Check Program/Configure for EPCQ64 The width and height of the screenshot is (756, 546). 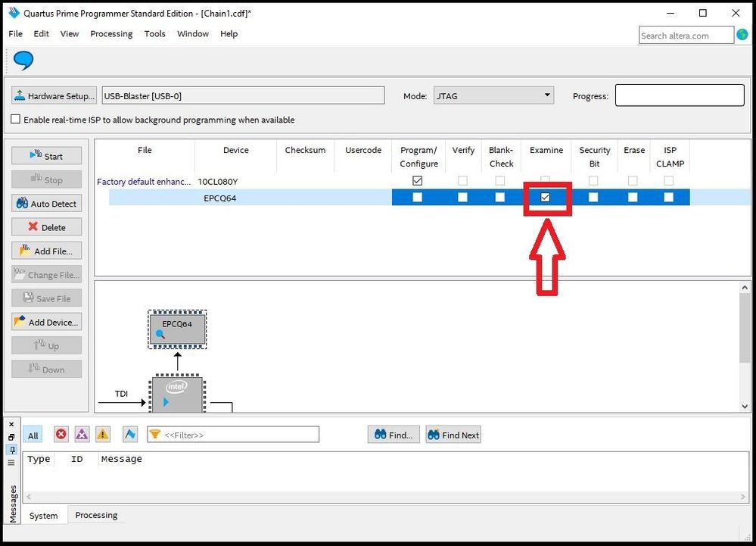point(418,198)
